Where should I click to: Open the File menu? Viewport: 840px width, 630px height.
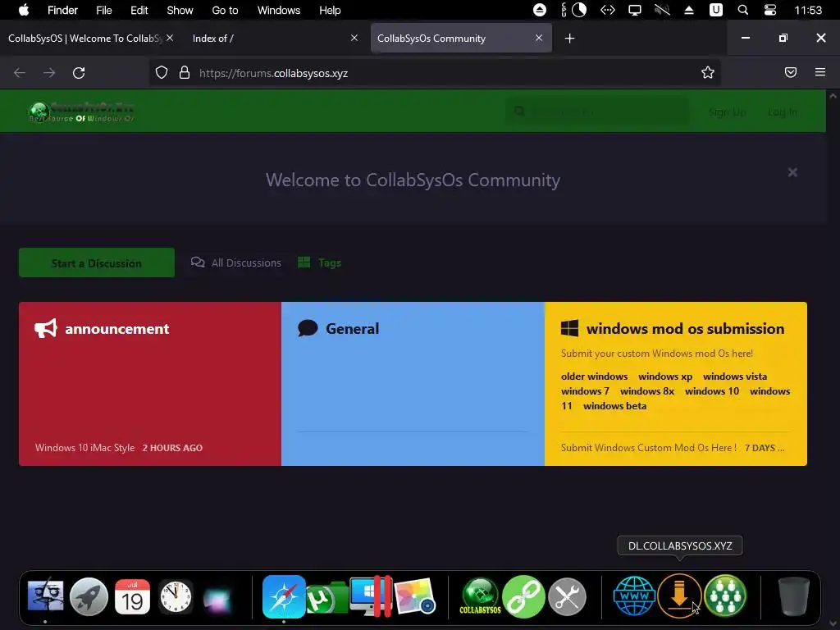point(104,10)
